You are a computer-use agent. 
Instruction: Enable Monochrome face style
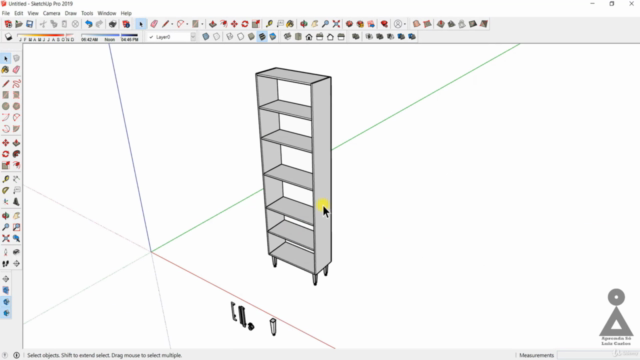(273, 37)
